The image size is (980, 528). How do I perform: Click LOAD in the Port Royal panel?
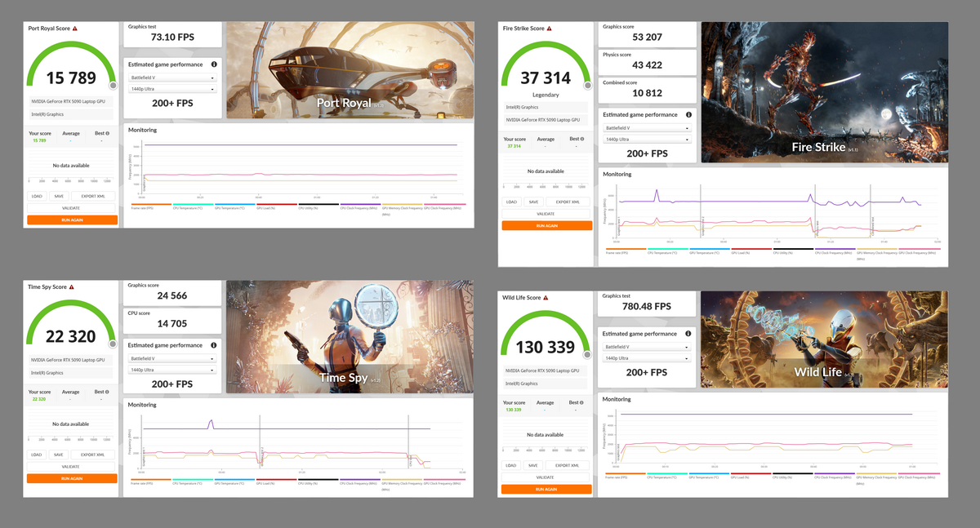click(x=37, y=196)
